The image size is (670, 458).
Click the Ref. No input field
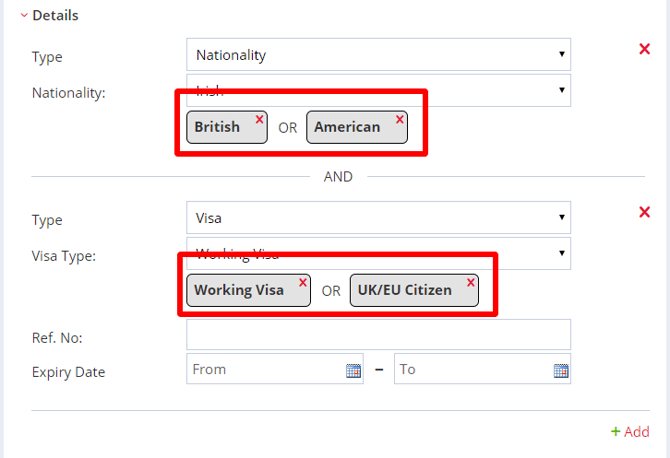[x=378, y=334]
